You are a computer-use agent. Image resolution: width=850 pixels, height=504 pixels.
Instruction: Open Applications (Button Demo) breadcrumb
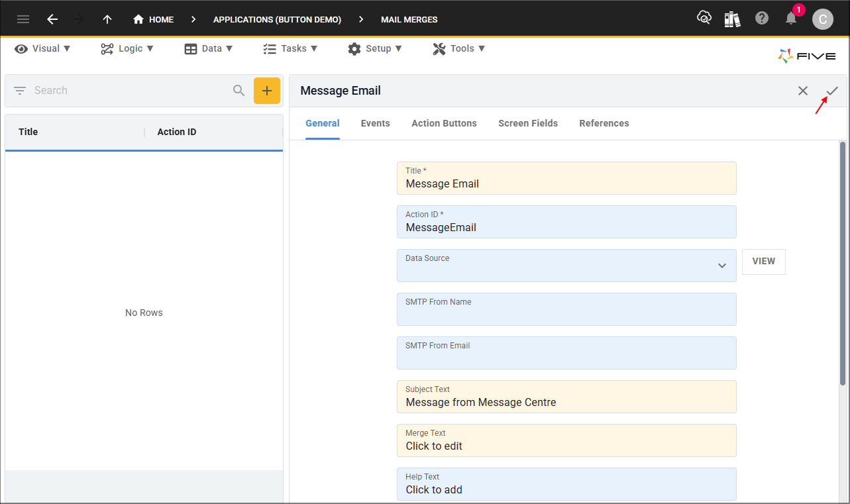coord(277,19)
